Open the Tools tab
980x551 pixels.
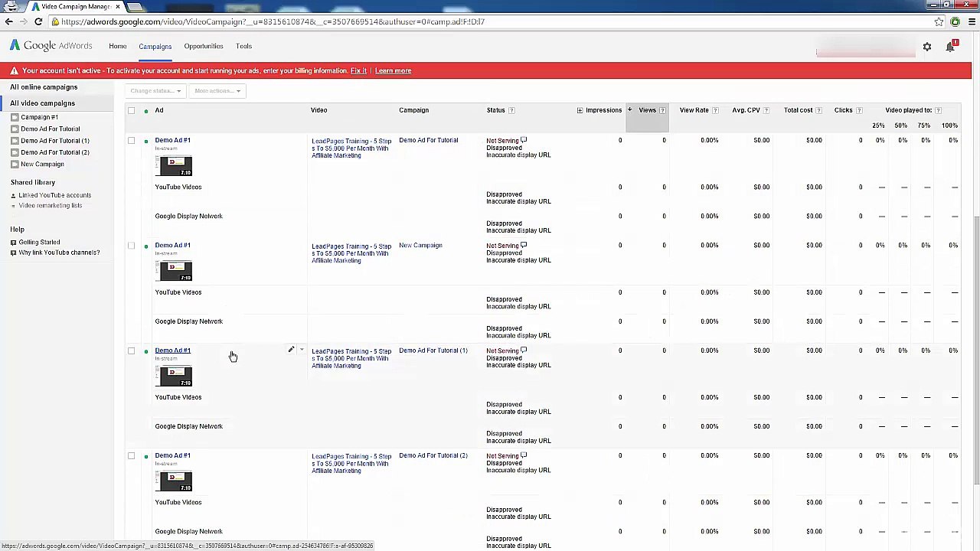pyautogui.click(x=243, y=46)
